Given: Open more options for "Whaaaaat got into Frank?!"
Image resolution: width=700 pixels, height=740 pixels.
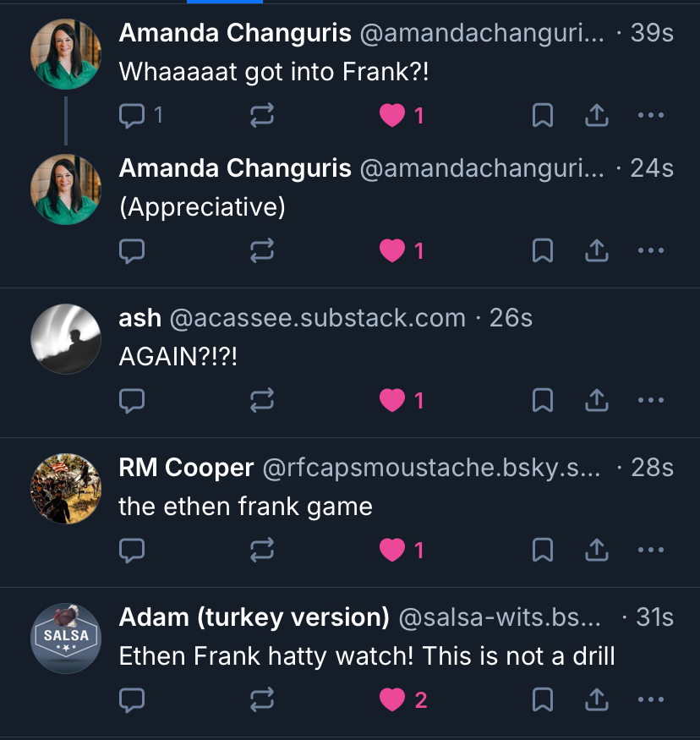Looking at the screenshot, I should pos(650,115).
